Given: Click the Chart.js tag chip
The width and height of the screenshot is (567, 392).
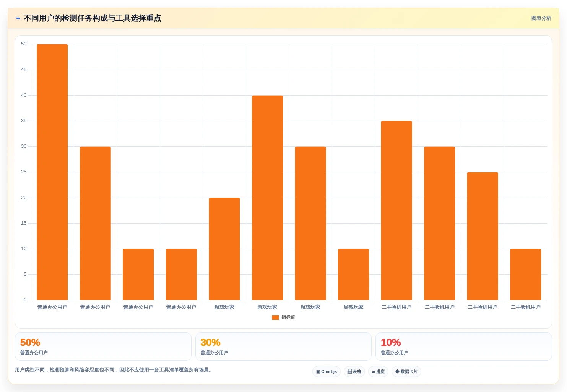Looking at the screenshot, I should point(327,371).
